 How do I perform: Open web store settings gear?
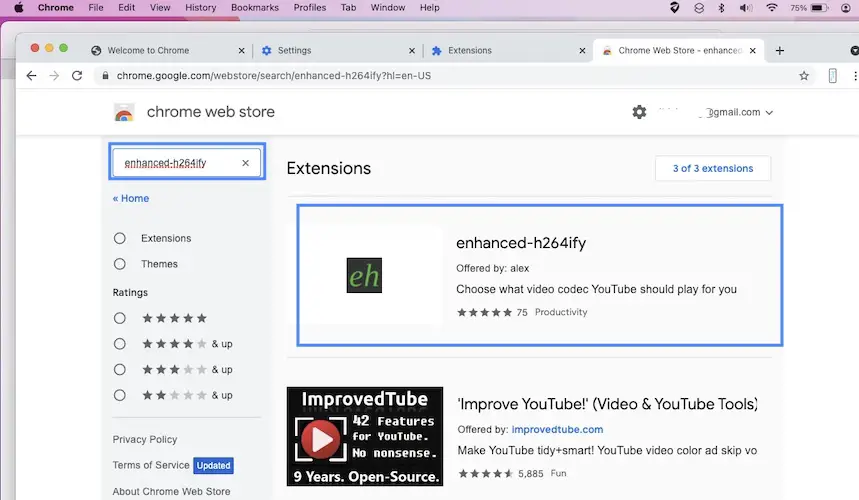(639, 112)
